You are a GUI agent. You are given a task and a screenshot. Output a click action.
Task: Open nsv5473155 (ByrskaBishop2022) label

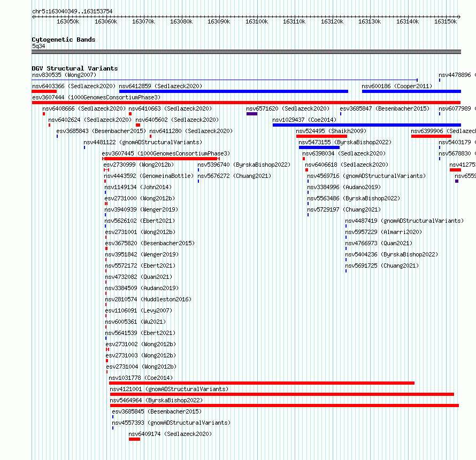345,142
